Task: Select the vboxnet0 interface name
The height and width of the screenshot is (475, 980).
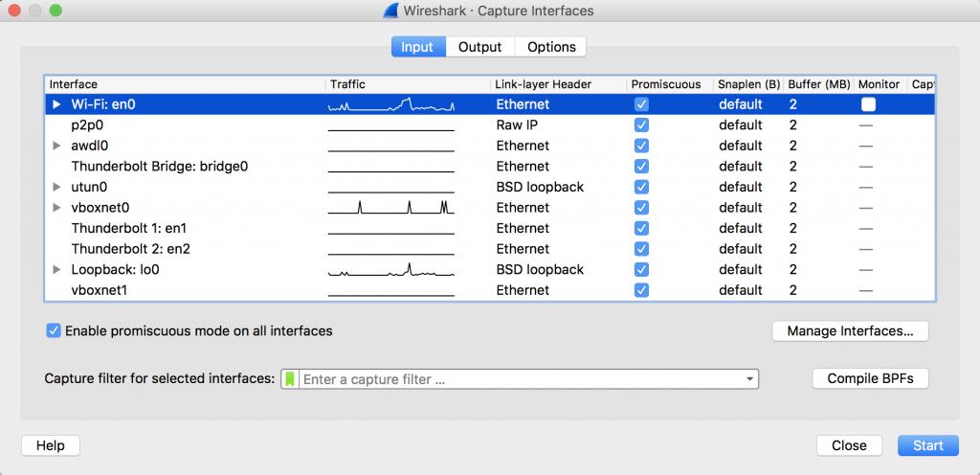Action: pyautogui.click(x=100, y=208)
